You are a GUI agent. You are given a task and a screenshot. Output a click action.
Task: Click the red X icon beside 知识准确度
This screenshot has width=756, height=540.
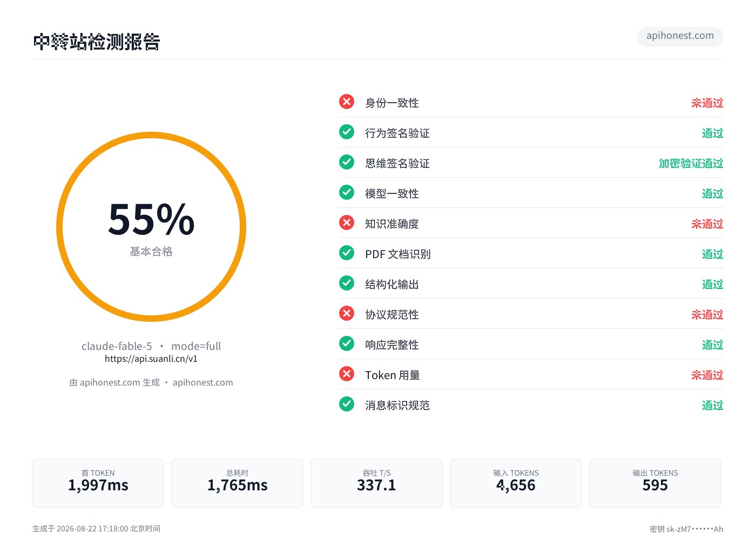(347, 222)
